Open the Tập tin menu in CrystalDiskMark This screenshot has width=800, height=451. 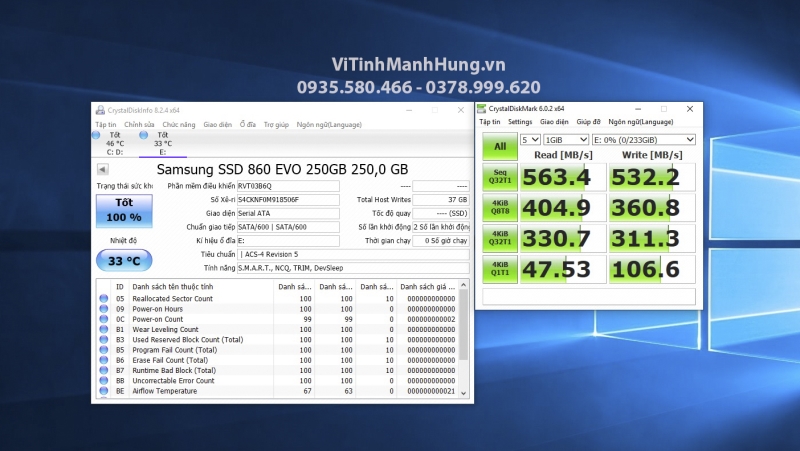click(490, 122)
